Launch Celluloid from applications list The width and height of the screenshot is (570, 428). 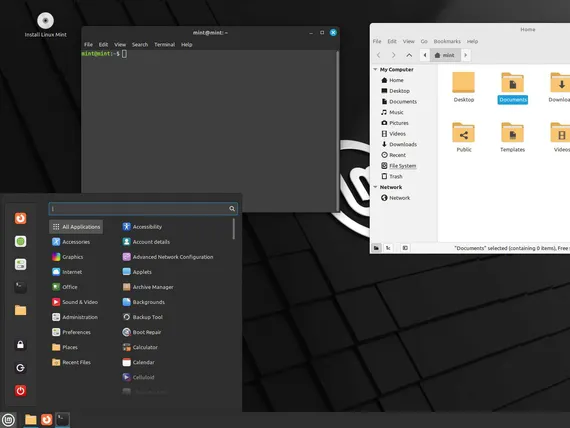coord(139,377)
